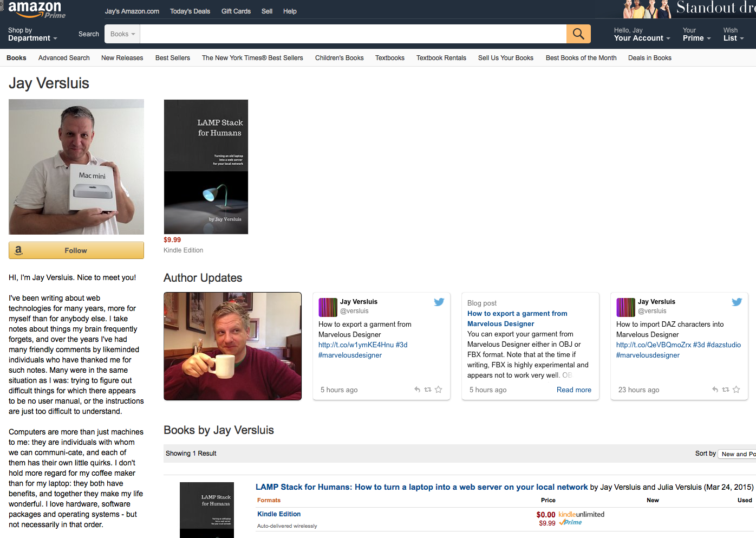Expand the Shop by Department menu
The height and width of the screenshot is (538, 756).
tap(32, 34)
